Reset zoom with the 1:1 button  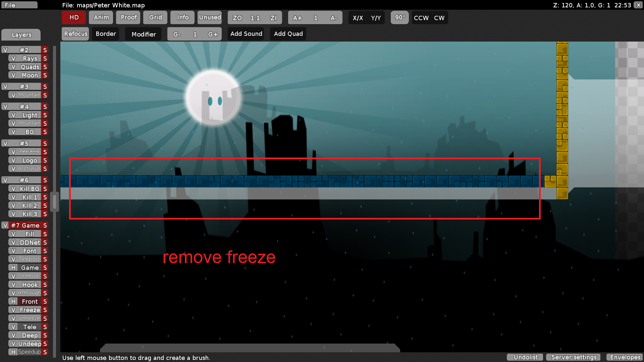tap(255, 18)
